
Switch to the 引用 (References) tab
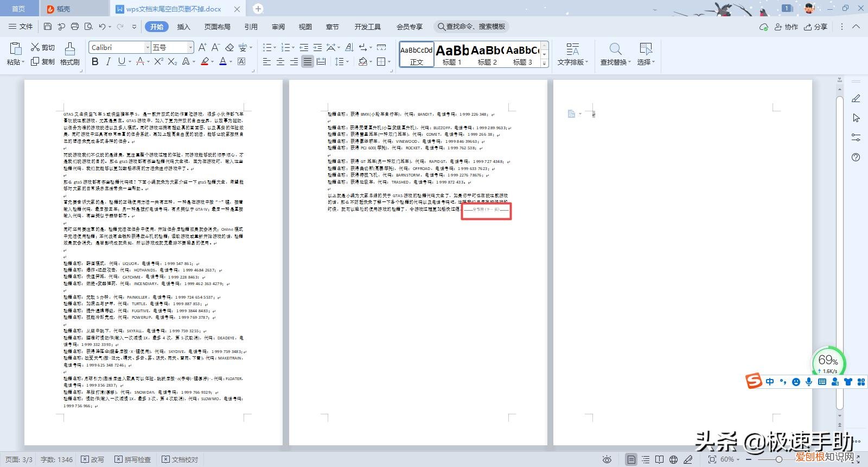tap(251, 27)
